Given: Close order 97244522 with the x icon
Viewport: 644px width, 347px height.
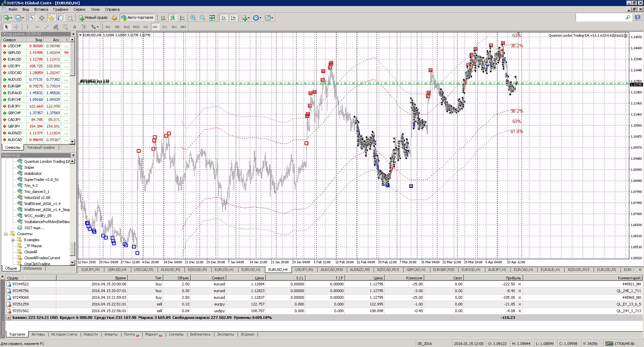Looking at the screenshot, I should [x=520, y=284].
